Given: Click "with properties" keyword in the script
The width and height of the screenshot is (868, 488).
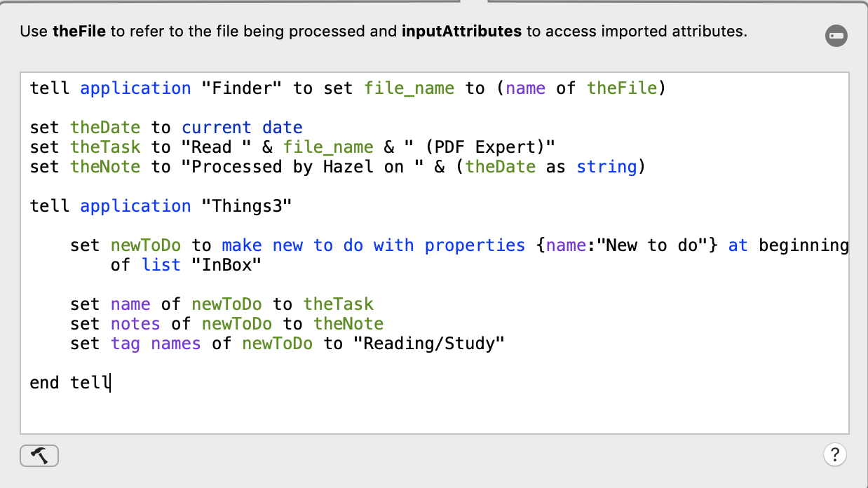Looking at the screenshot, I should coord(449,245).
